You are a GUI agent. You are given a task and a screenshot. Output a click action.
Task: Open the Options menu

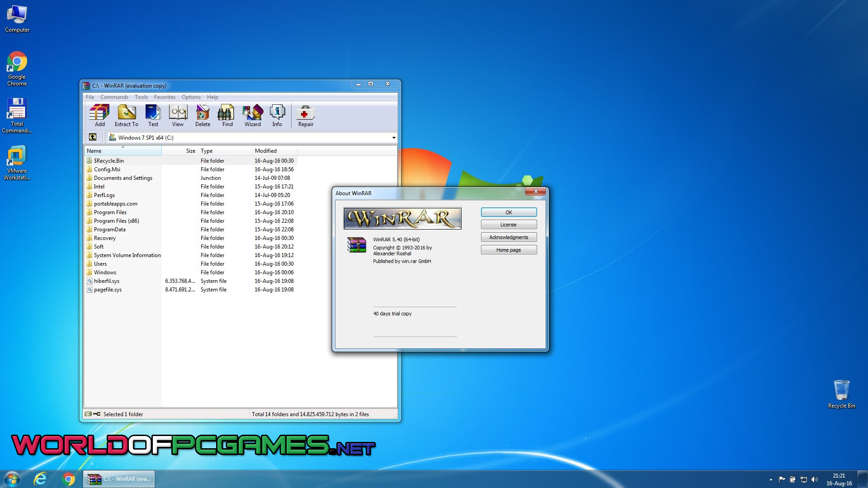191,97
